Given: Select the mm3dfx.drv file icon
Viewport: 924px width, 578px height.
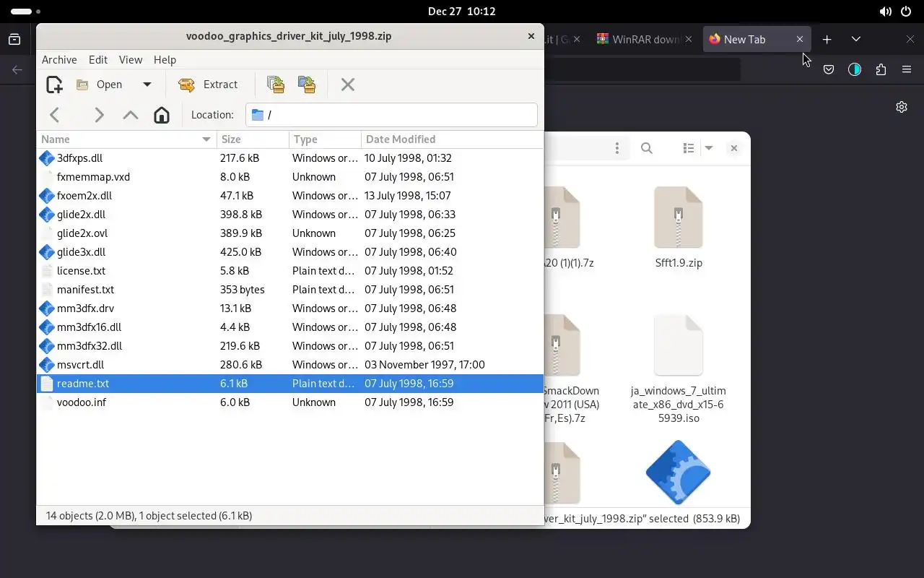Looking at the screenshot, I should point(47,309).
